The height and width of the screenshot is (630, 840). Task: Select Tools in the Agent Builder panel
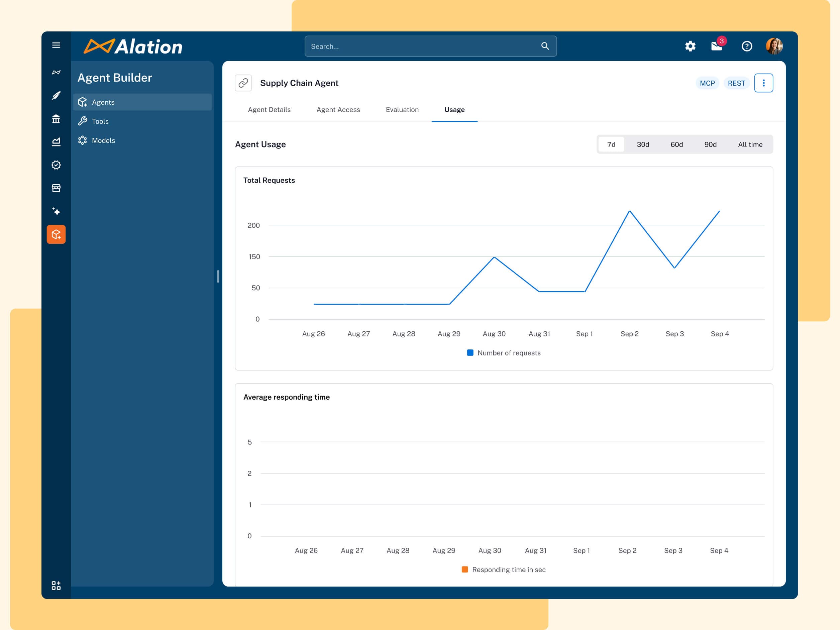click(x=100, y=121)
